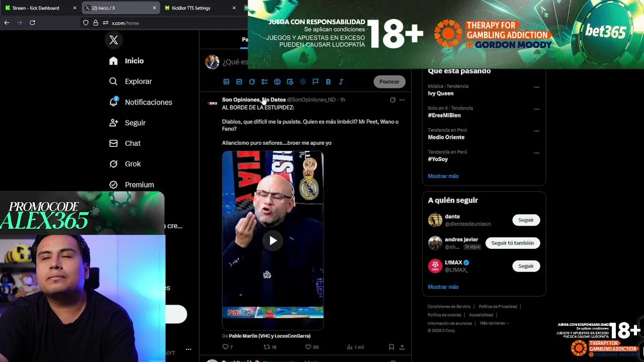Follow dante with Seguir button
Image resolution: width=644 pixels, height=362 pixels.
[526, 220]
